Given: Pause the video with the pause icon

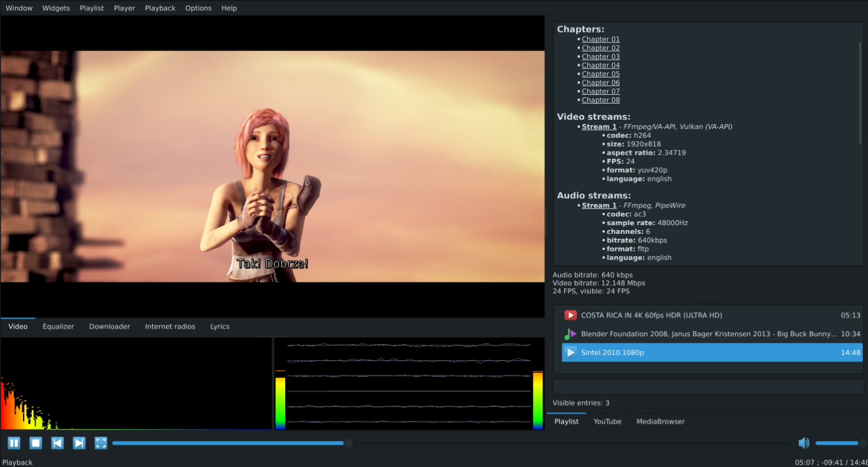Looking at the screenshot, I should pos(14,443).
